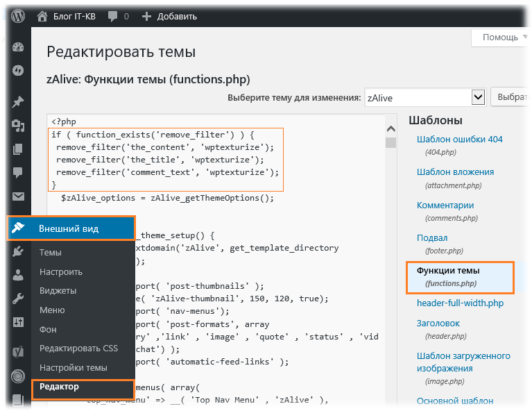Click the Jetpack lightning icon in sidebar
Image resolution: width=532 pixels, height=411 pixels.
[x=18, y=71]
